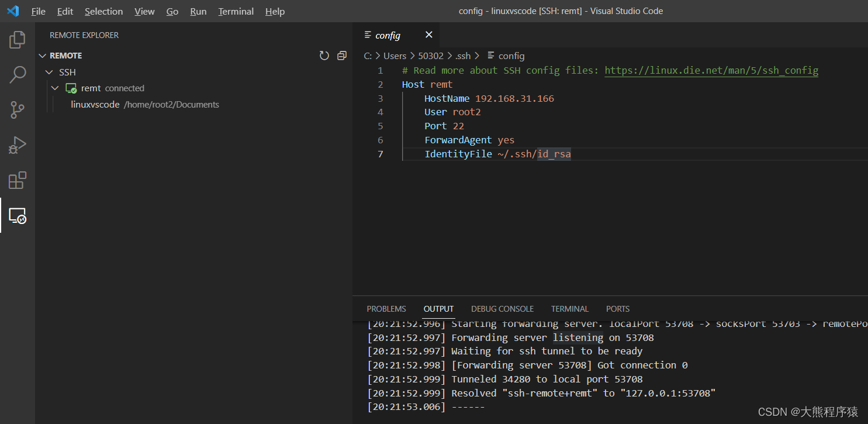
Task: Click line number 7 in gutter
Action: coord(381,154)
